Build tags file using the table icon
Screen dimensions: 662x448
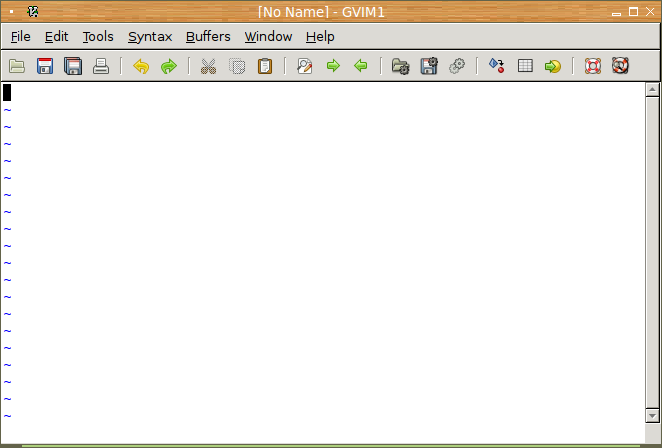click(525, 66)
